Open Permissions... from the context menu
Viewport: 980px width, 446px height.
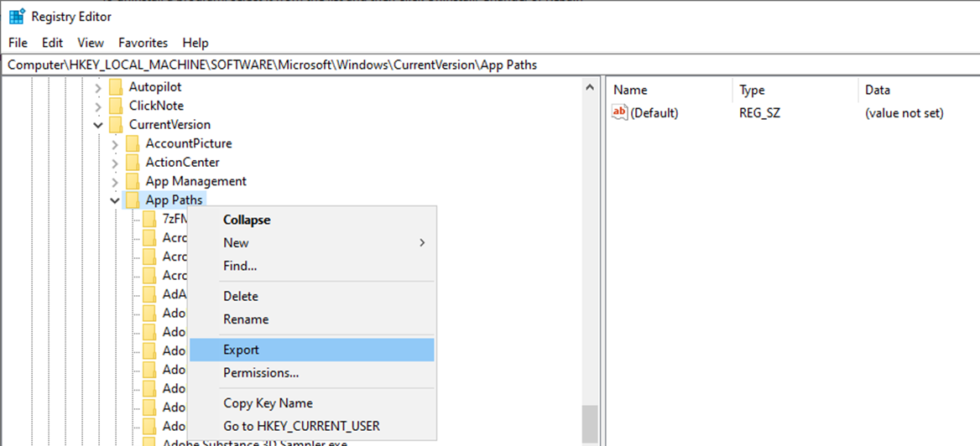[x=312, y=373]
